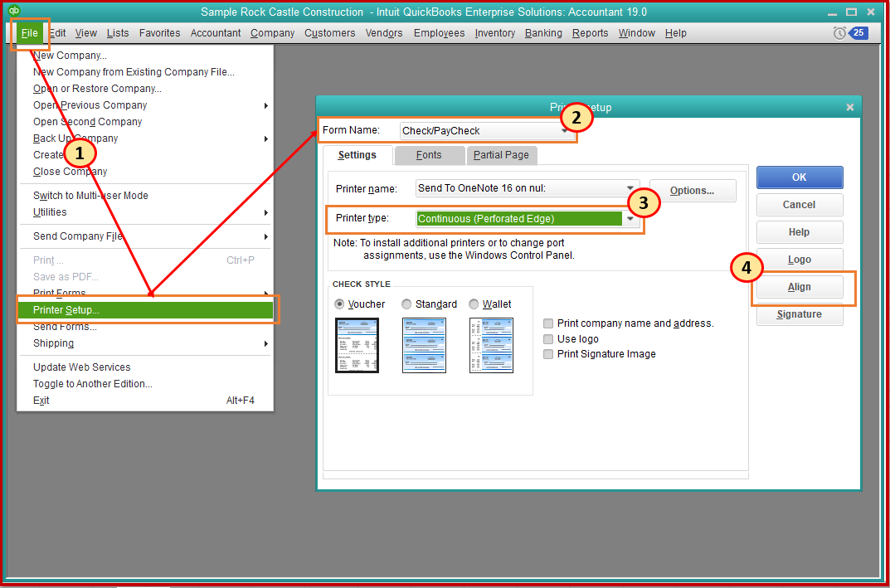Viewport: 890px width, 588px height.
Task: Select Update Web Services
Action: [x=144, y=367]
